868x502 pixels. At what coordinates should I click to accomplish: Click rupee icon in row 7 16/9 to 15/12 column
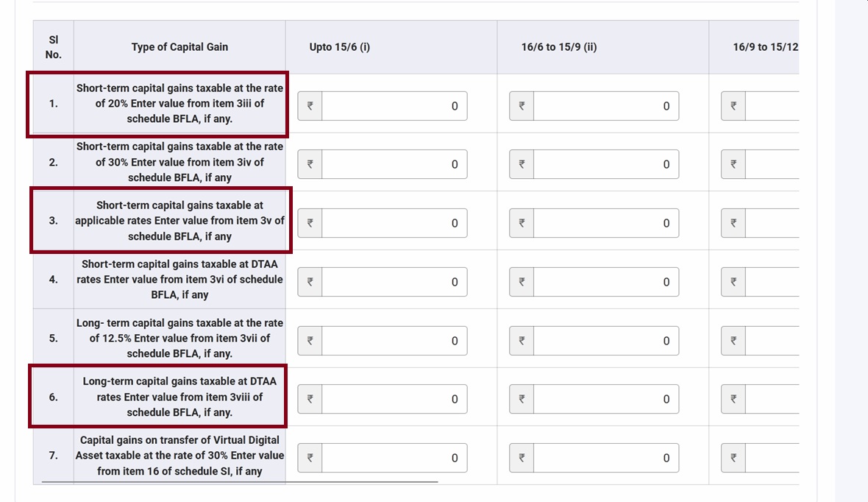[x=733, y=458]
